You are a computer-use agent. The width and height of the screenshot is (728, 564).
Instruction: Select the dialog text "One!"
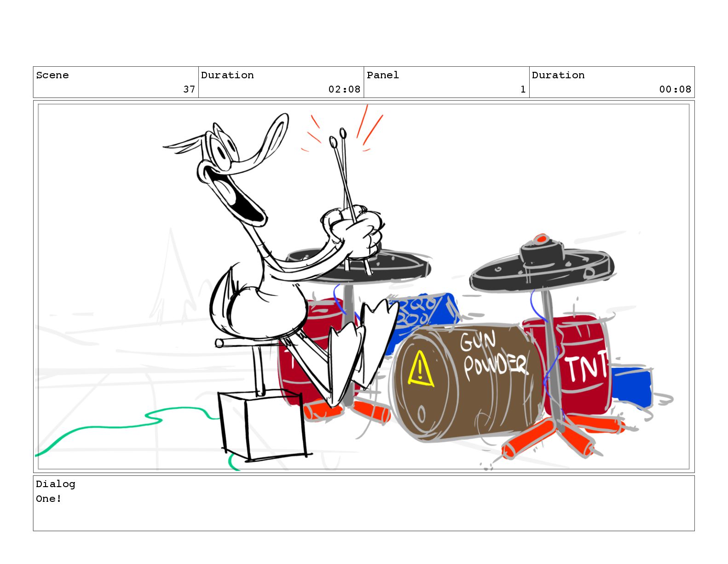(x=49, y=499)
